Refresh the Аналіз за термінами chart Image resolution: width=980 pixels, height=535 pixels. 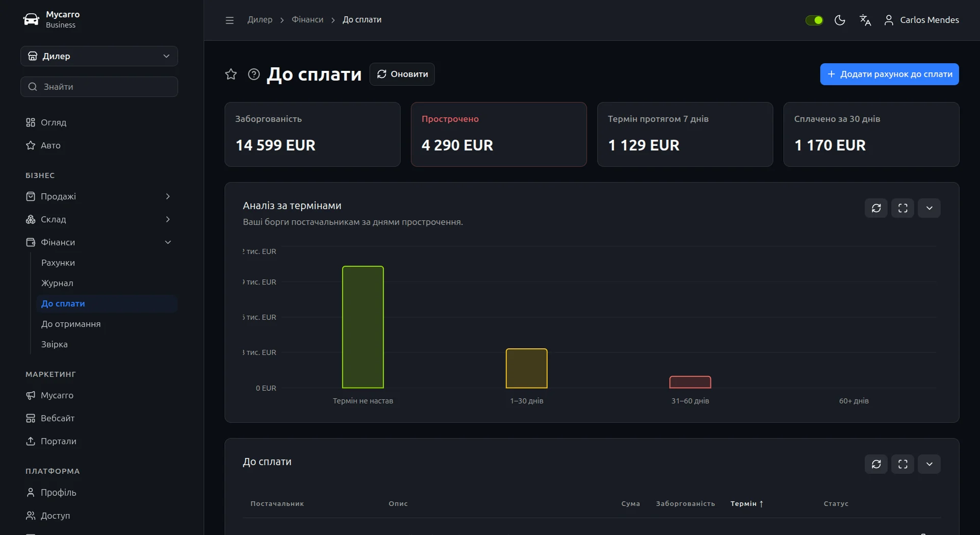point(876,208)
